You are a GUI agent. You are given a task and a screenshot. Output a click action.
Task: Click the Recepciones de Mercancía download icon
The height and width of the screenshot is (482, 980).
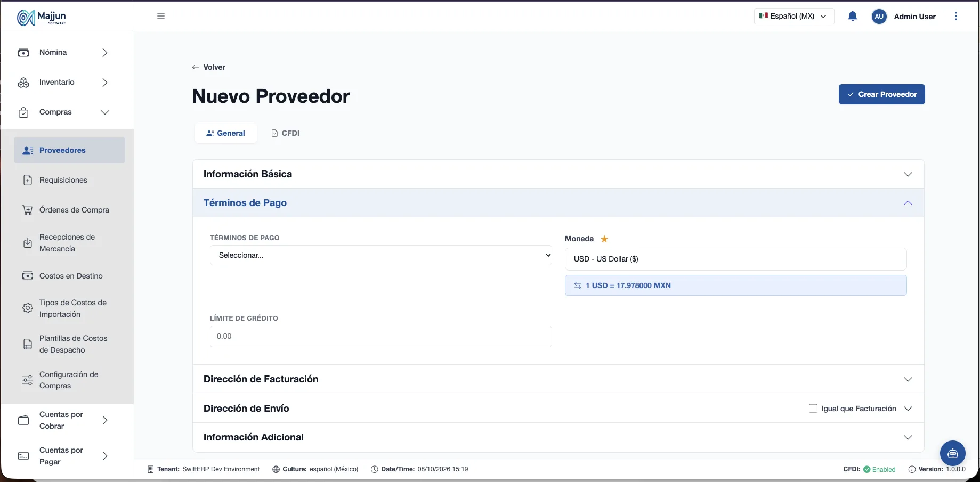28,243
